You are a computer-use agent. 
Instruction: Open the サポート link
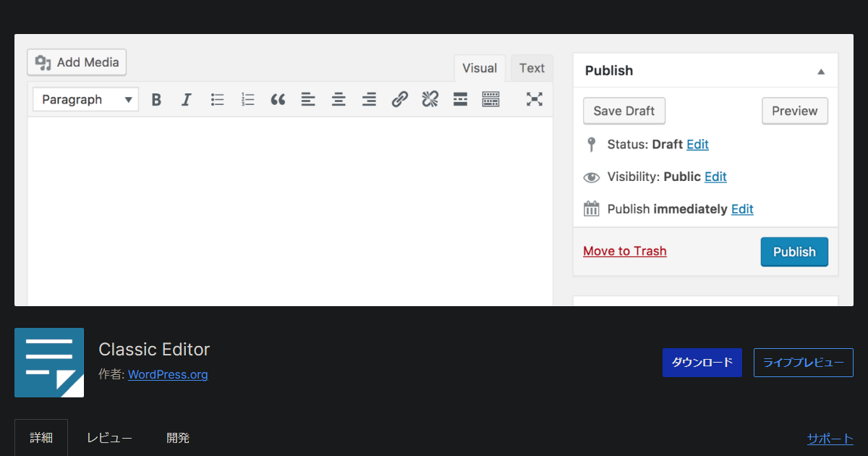click(x=830, y=438)
